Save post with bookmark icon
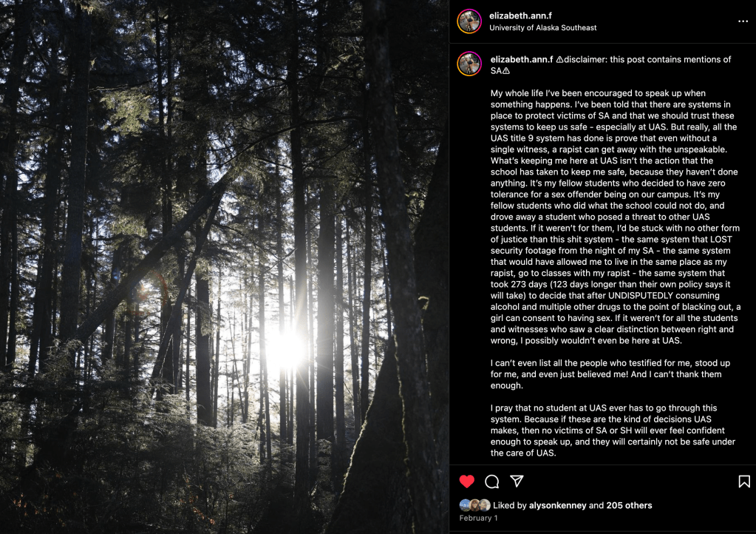Viewport: 756px width, 534px height. click(744, 481)
